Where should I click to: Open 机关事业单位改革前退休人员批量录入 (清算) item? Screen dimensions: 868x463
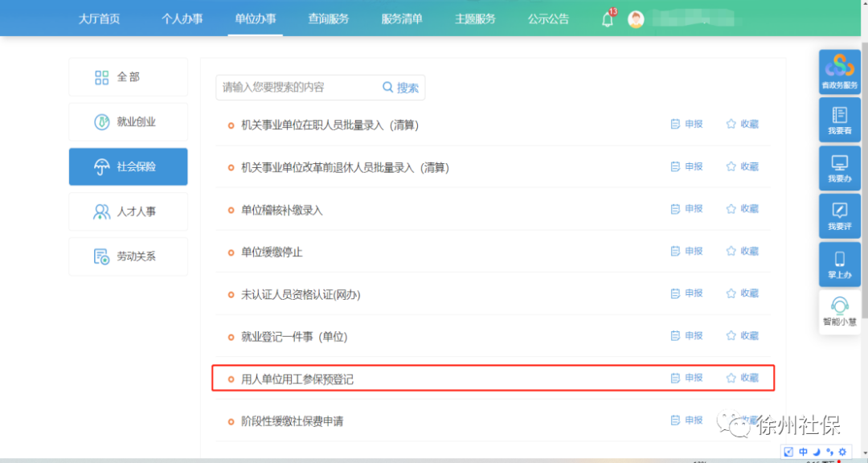click(345, 168)
